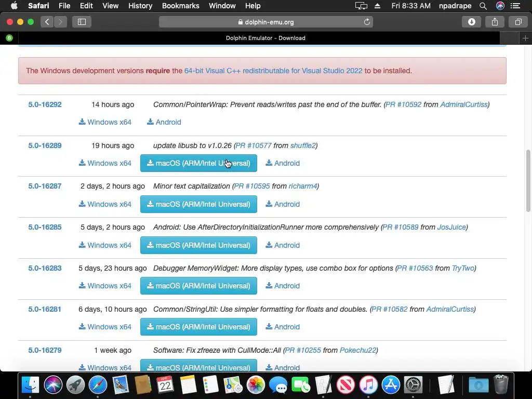Viewport: 532px width, 399px height.
Task: Go back using Safari's back arrow
Action: coord(47,22)
